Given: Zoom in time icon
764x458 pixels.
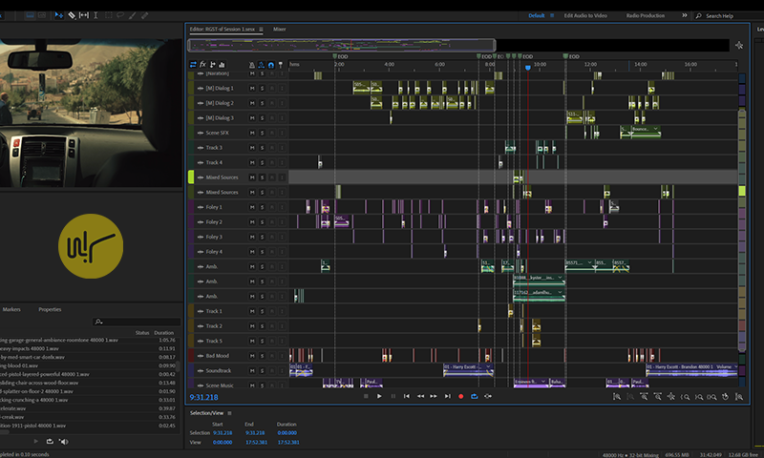Looking at the screenshot, I should [x=644, y=397].
